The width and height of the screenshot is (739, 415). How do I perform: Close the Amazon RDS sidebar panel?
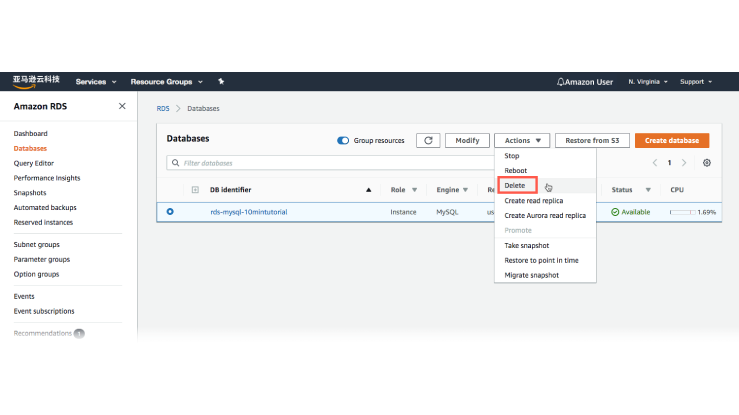click(x=122, y=106)
